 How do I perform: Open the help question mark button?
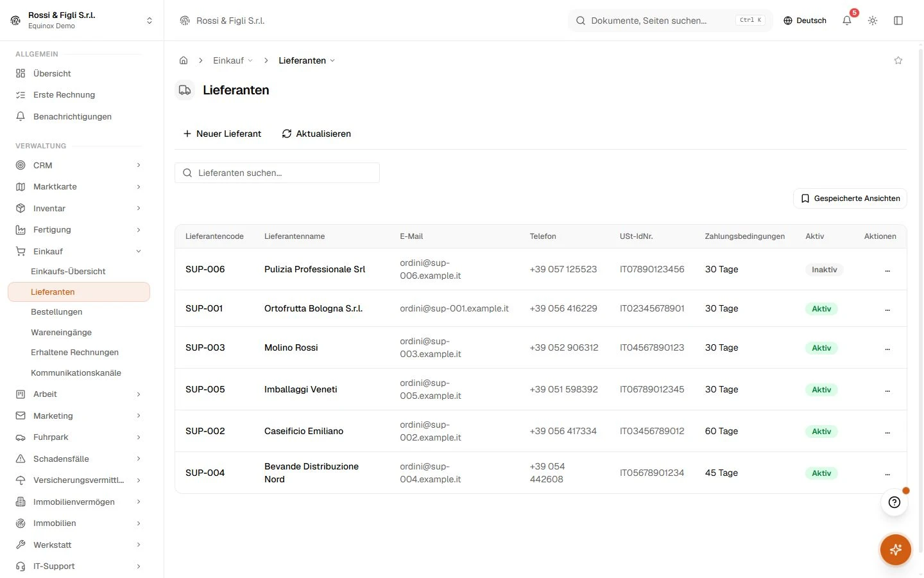pyautogui.click(x=894, y=502)
